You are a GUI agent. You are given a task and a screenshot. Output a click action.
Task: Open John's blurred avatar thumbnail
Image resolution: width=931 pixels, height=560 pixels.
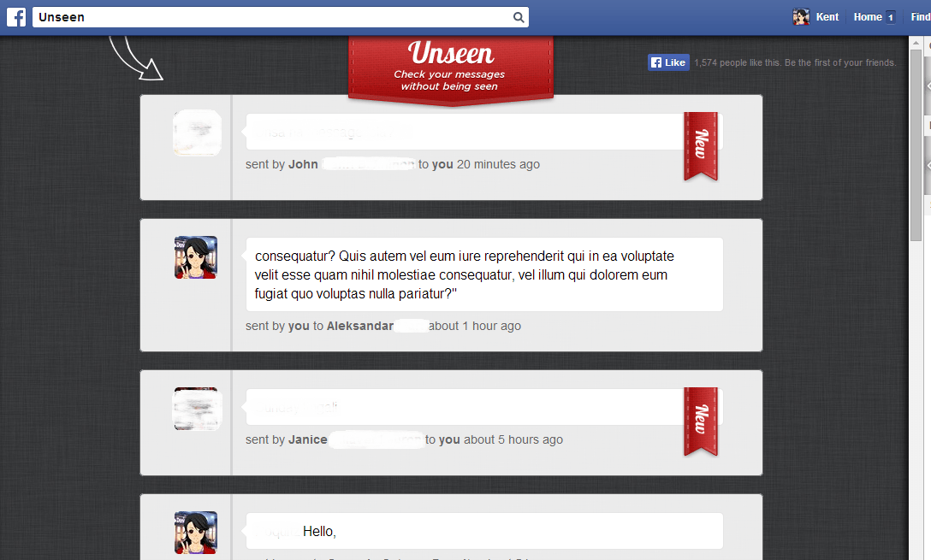point(197,133)
